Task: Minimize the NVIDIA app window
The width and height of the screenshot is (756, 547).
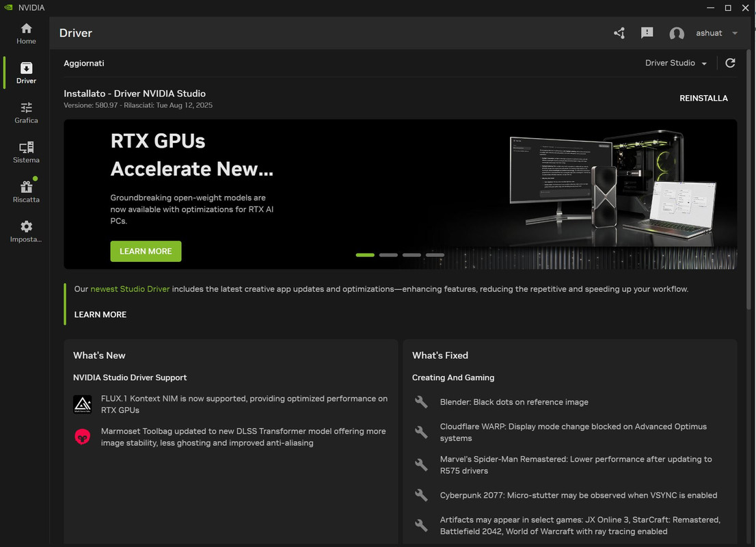Action: click(710, 8)
